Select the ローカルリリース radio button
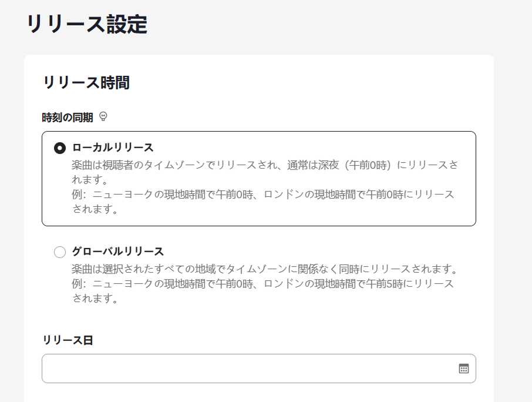 point(60,148)
